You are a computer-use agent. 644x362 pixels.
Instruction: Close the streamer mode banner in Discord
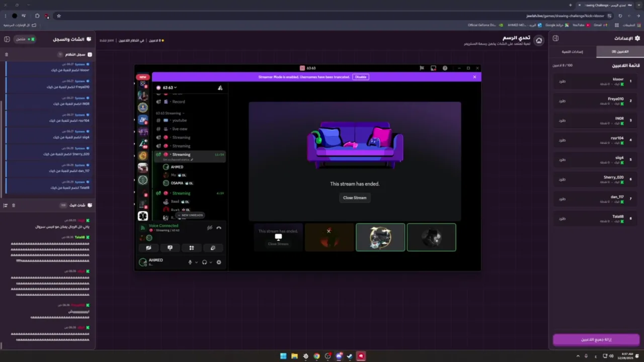(x=474, y=77)
